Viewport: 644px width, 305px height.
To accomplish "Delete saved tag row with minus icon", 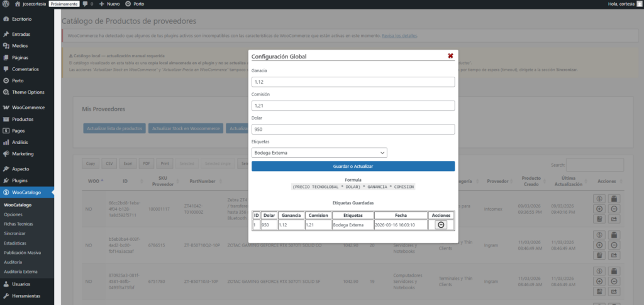I will click(x=441, y=225).
